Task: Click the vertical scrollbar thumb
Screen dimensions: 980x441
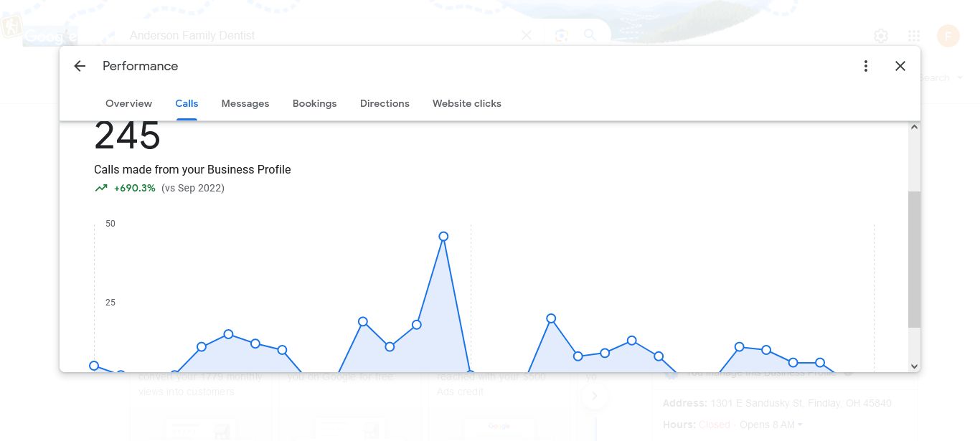Action: pos(914,260)
